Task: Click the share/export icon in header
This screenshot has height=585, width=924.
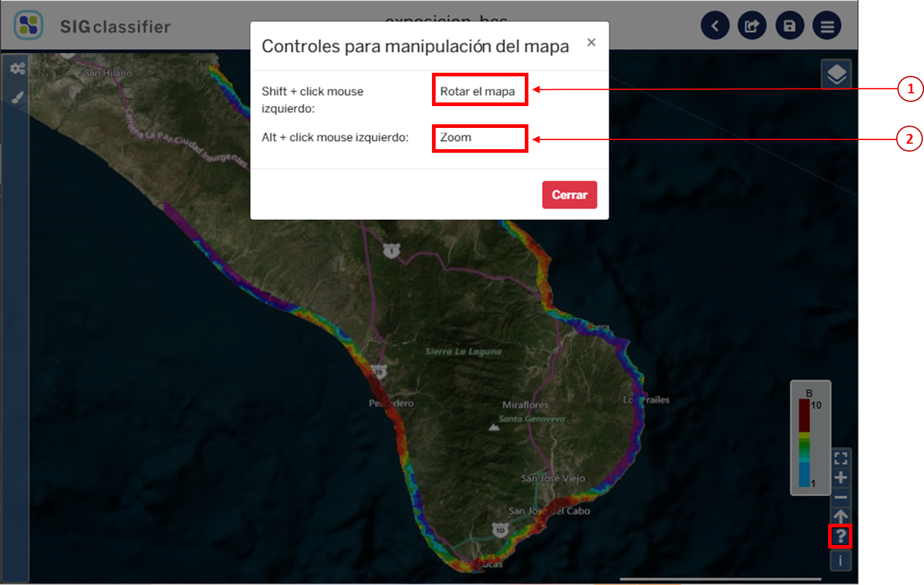Action: pyautogui.click(x=752, y=26)
